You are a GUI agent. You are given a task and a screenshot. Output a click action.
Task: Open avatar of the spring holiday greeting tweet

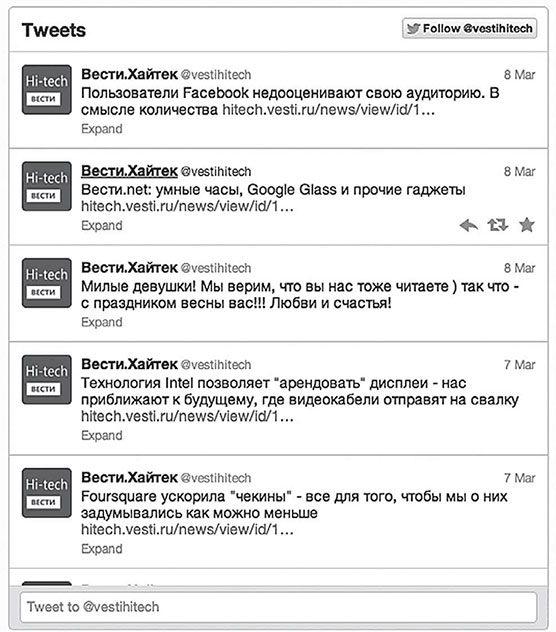(x=47, y=283)
